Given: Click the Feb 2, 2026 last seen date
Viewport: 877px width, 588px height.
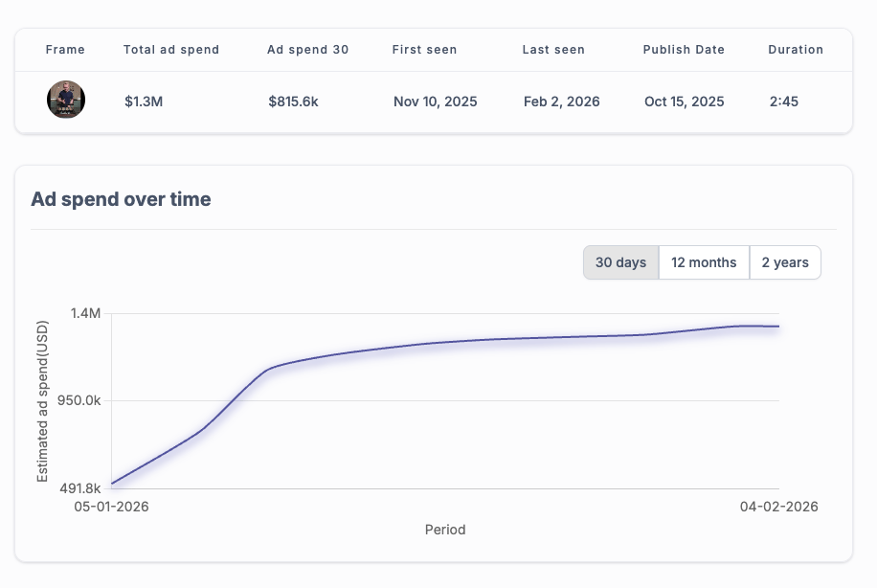Looking at the screenshot, I should 562,102.
